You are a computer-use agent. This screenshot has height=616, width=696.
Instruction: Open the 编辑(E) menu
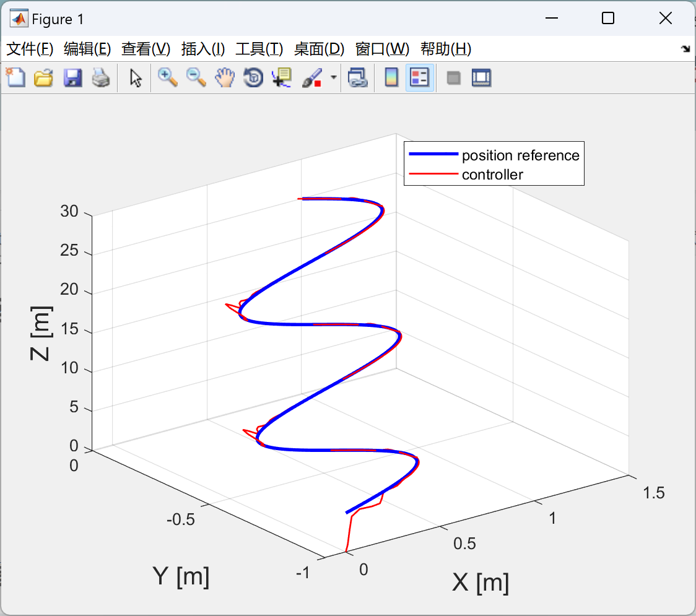87,49
